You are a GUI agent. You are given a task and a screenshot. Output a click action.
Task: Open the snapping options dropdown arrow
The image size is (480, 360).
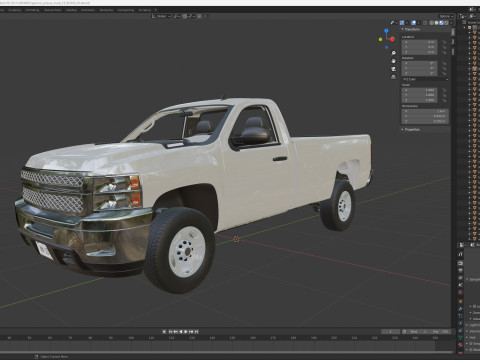(x=191, y=16)
